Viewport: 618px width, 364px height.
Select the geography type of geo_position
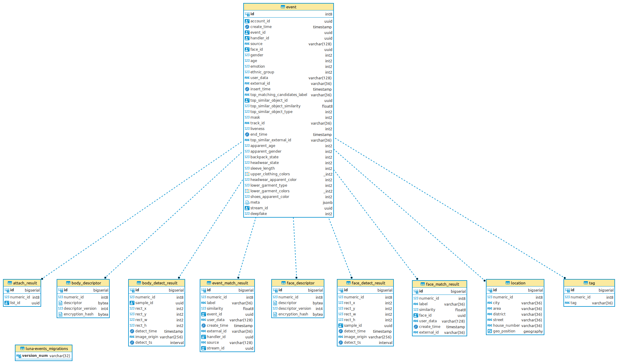(x=533, y=332)
